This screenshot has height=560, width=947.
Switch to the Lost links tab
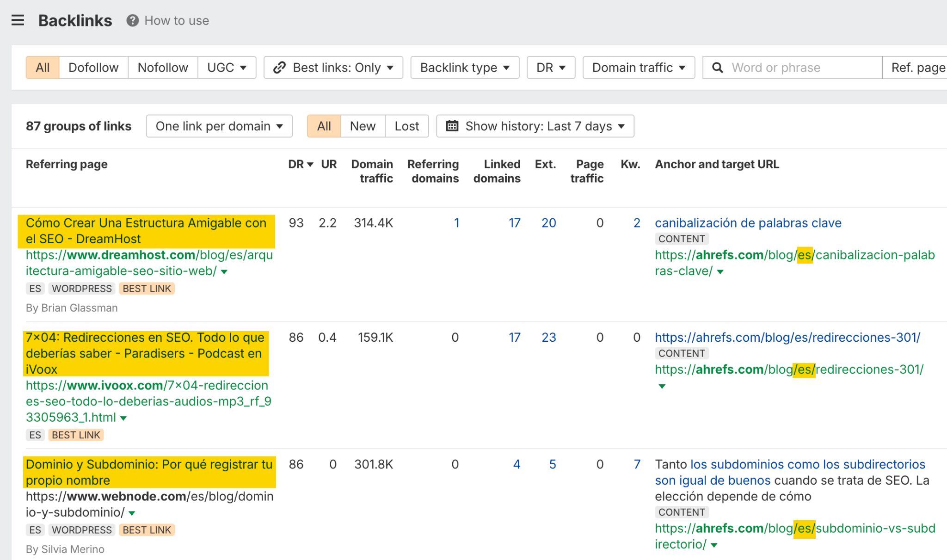tap(406, 125)
